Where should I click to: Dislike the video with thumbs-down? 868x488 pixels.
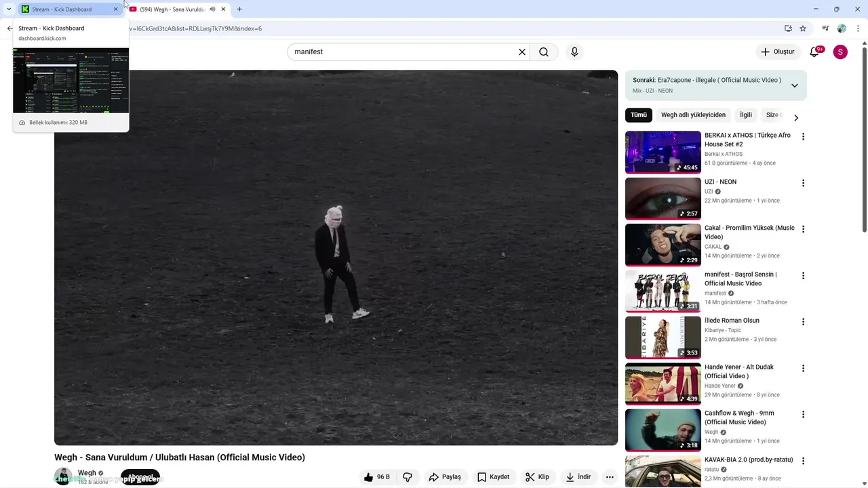click(x=408, y=477)
